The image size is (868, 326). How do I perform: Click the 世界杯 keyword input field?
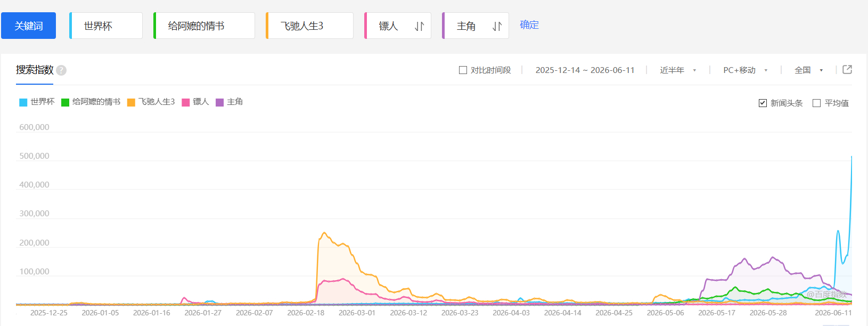pyautogui.click(x=106, y=26)
